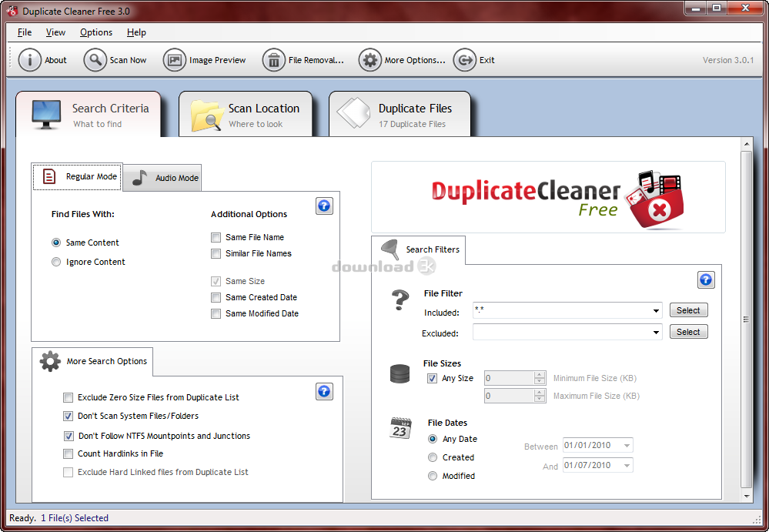Click the File Filter question mark icon
This screenshot has height=532, width=769.
click(400, 299)
